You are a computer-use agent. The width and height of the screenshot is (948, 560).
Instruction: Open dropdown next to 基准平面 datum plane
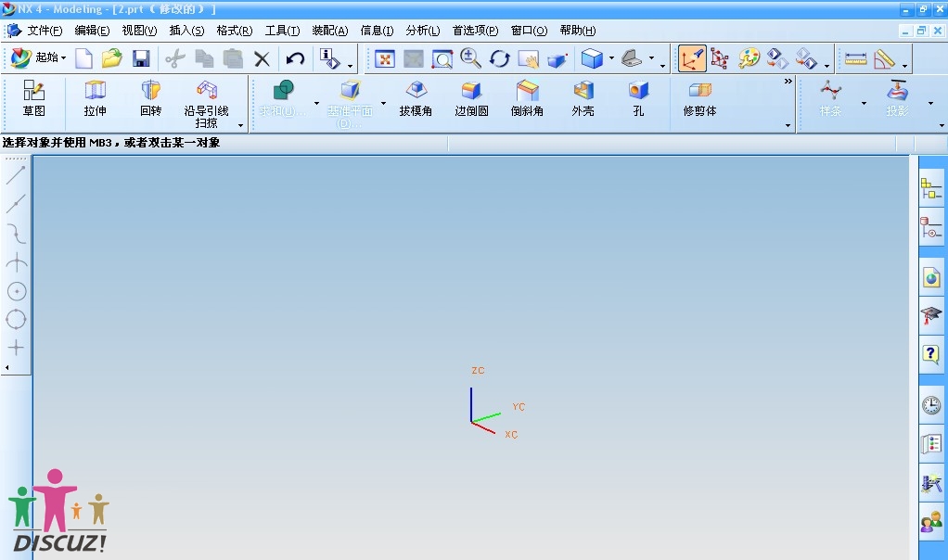click(x=383, y=103)
